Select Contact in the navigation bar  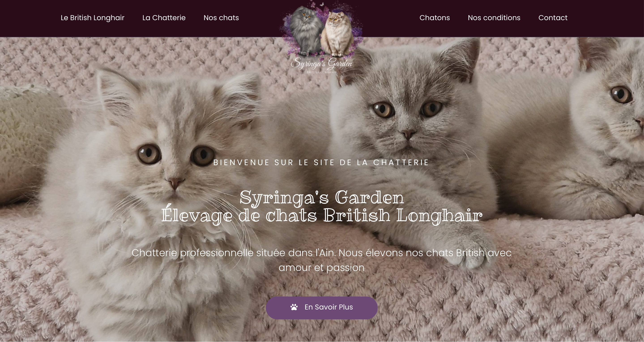pos(553,18)
